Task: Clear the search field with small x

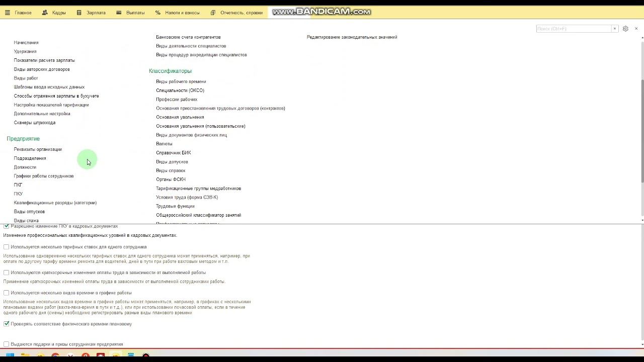Action: 614,29
